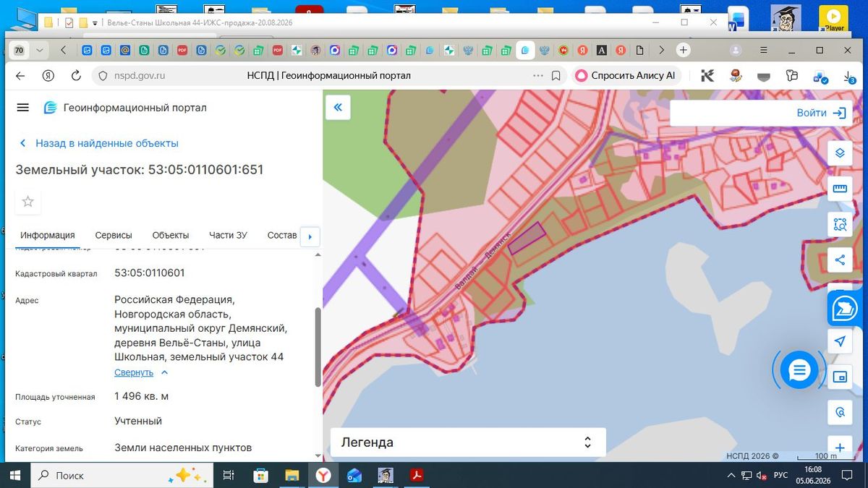Click the cadastral quarter value 53:05:0110601

click(150, 273)
